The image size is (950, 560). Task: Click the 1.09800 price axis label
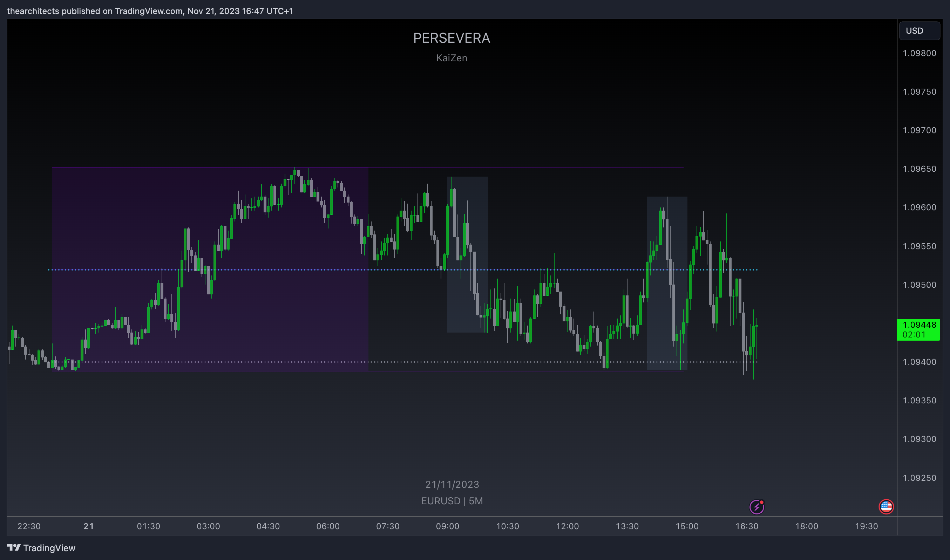920,53
